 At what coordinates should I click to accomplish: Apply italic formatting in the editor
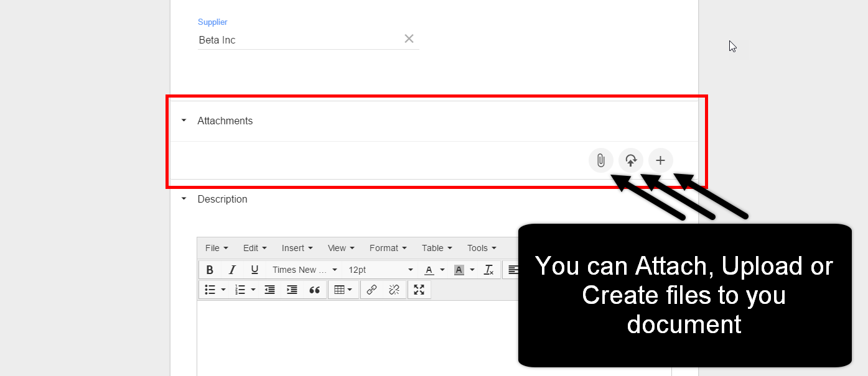point(232,270)
